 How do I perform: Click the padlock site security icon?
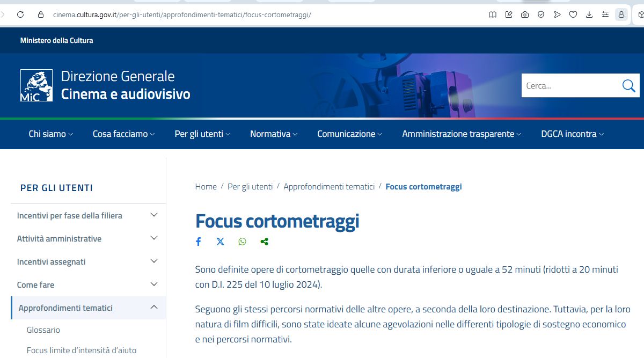[x=40, y=14]
